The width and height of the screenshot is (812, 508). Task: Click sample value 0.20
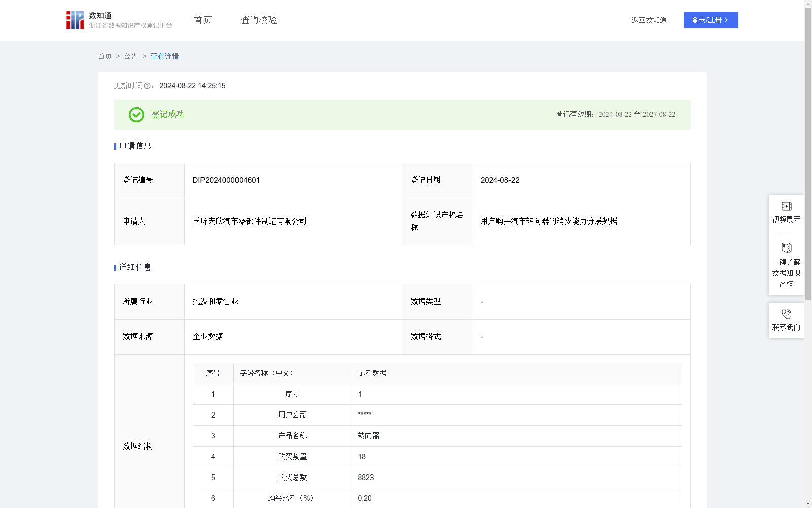tap(365, 498)
